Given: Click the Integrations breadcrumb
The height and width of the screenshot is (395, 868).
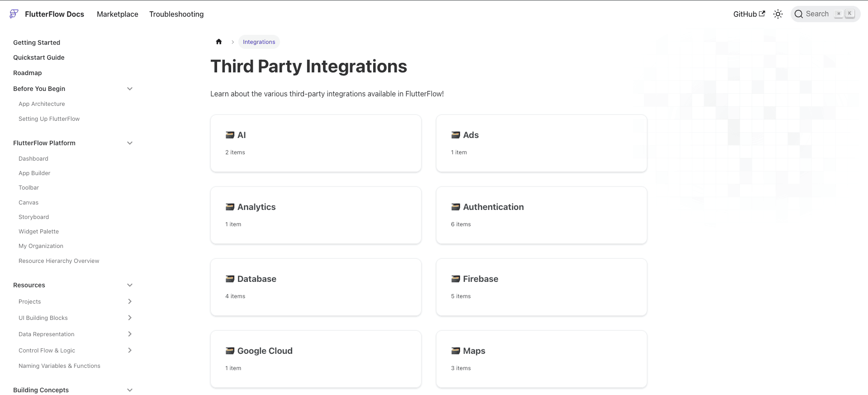Looking at the screenshot, I should 259,42.
